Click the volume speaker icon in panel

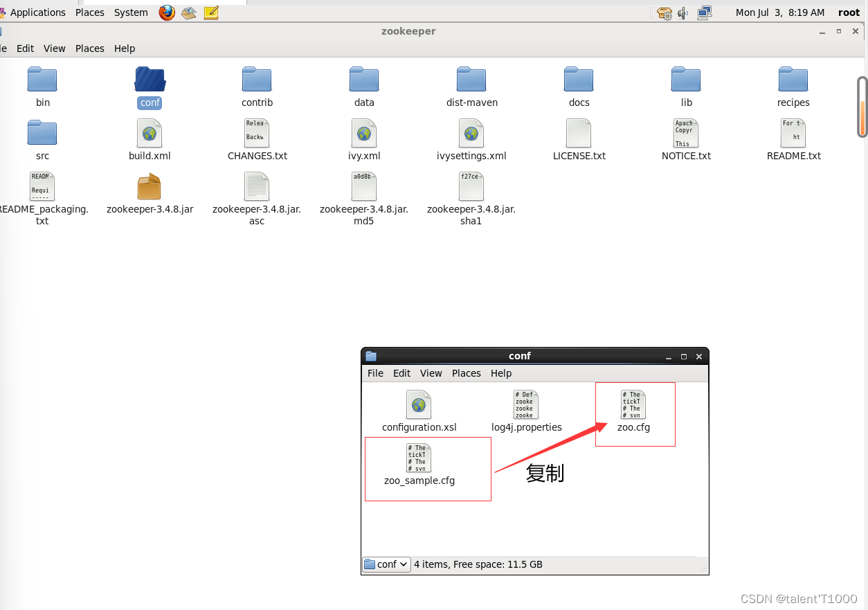coord(683,12)
